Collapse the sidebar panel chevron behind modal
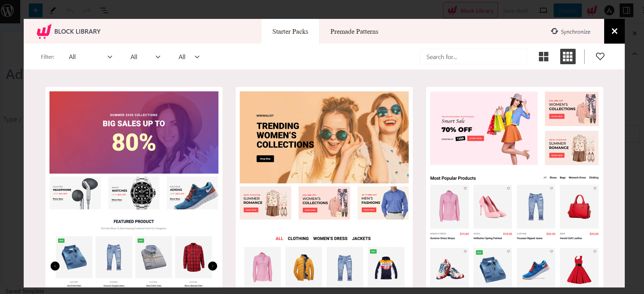 tap(635, 54)
